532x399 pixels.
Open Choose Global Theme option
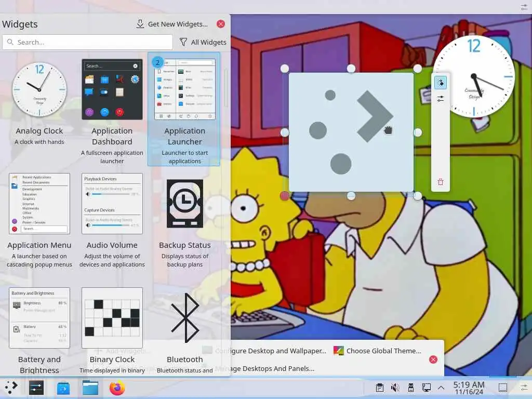pos(377,351)
